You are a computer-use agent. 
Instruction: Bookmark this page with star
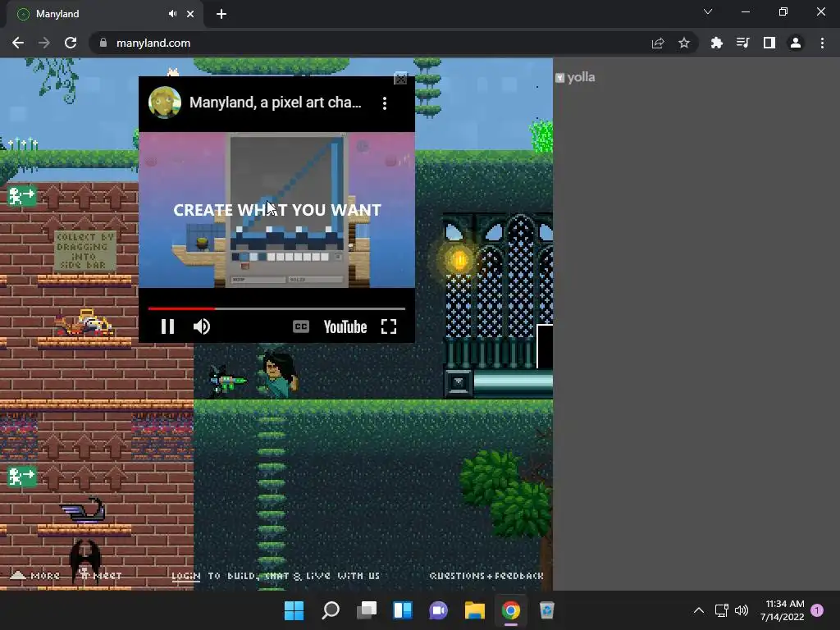pos(684,43)
